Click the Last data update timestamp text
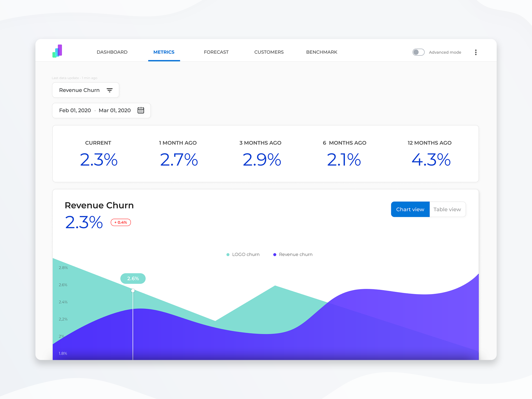The height and width of the screenshot is (399, 532). pyautogui.click(x=75, y=78)
